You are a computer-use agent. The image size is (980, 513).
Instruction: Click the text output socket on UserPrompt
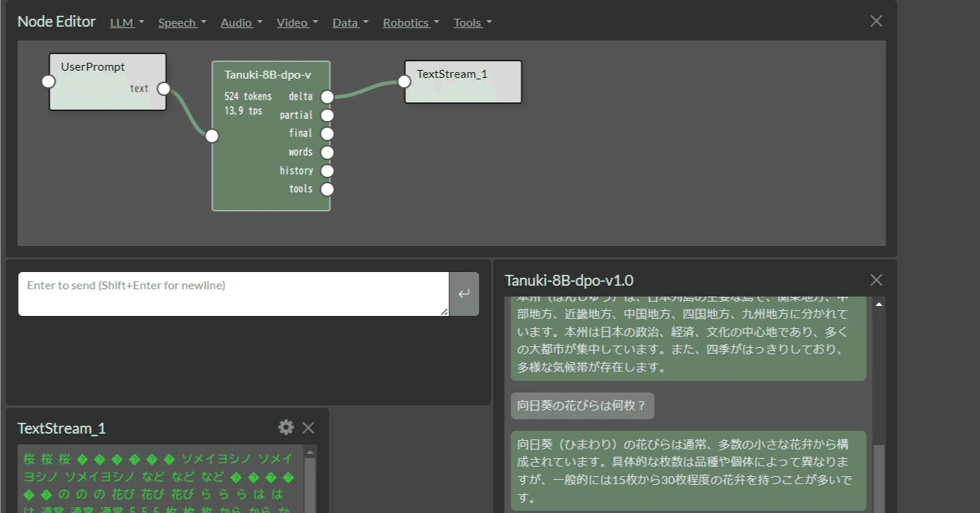(164, 88)
